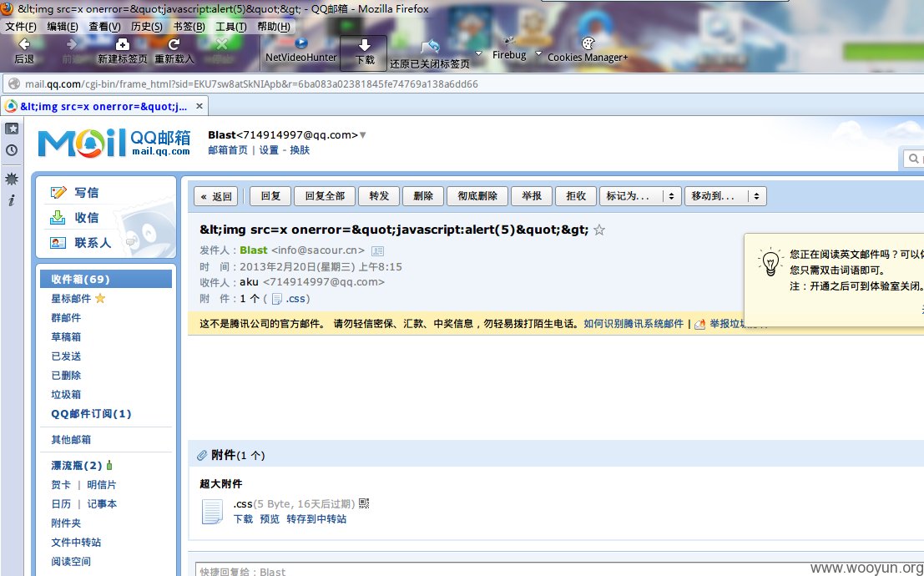Open the 文件(F) menu
Screen dimensions: 924x576
(x=21, y=27)
